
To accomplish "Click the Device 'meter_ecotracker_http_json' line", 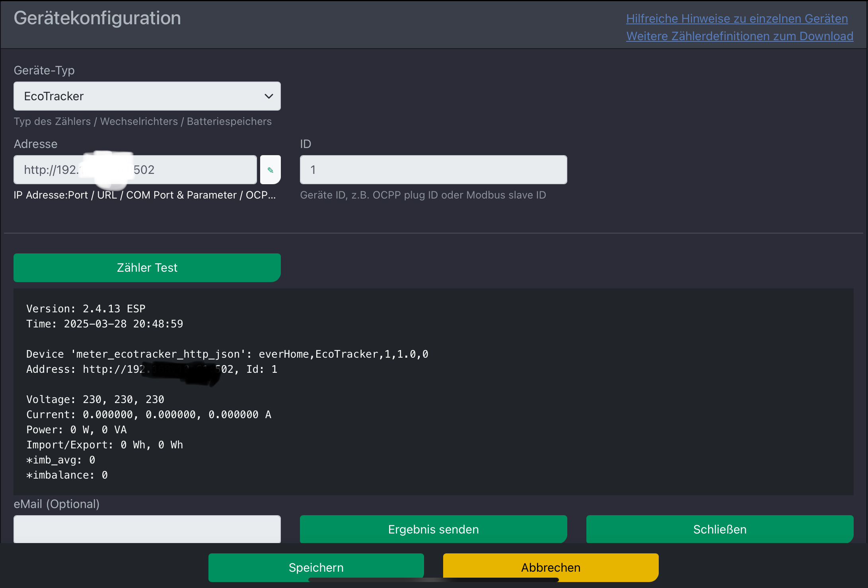I will tap(227, 354).
